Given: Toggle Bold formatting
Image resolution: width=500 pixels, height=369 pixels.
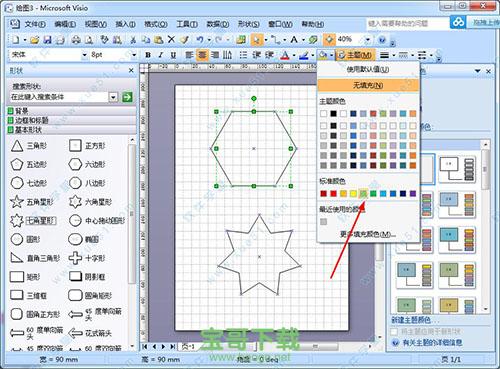Looking at the screenshot, I should coord(148,55).
